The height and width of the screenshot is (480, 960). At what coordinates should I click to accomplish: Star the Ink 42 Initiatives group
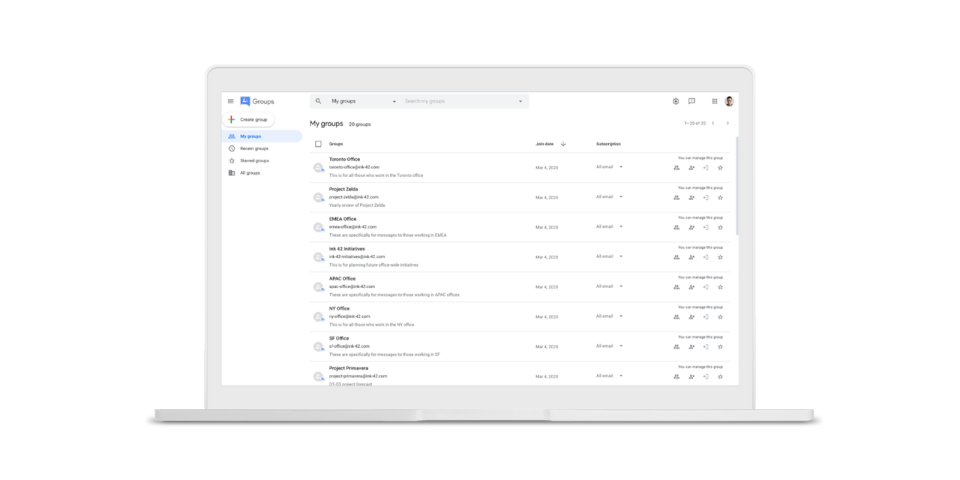[x=720, y=257]
